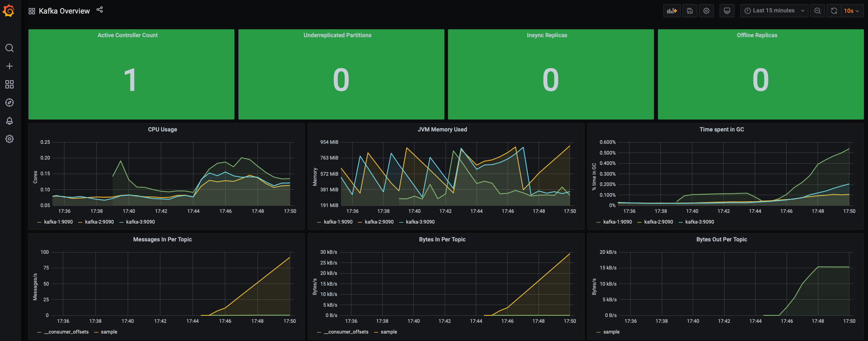Click the green color line of kafka-1:9090 in CPU legend
Image resolution: width=868 pixels, height=341 pixels.
39,222
